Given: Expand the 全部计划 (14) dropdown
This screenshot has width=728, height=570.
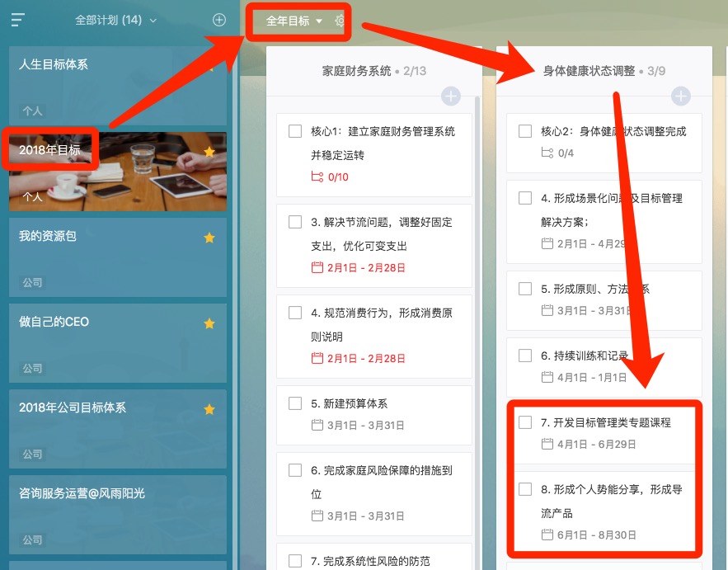Looking at the screenshot, I should click(116, 20).
